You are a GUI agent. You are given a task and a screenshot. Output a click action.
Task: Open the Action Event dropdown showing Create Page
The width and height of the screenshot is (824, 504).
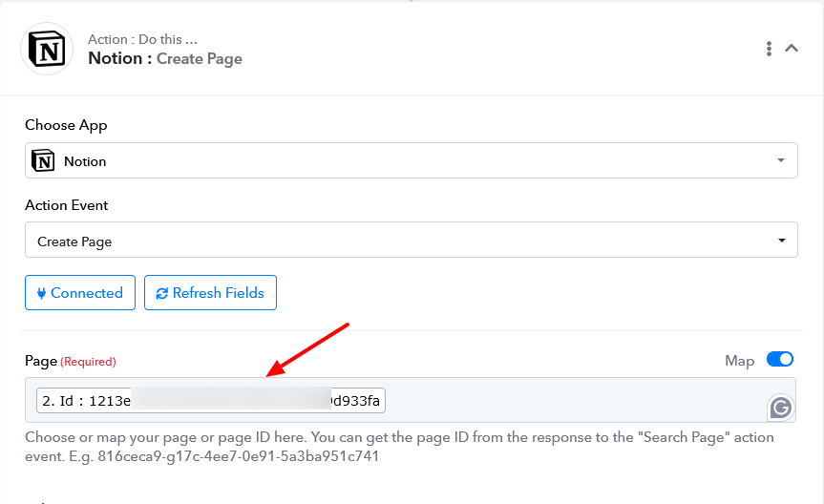(411, 241)
